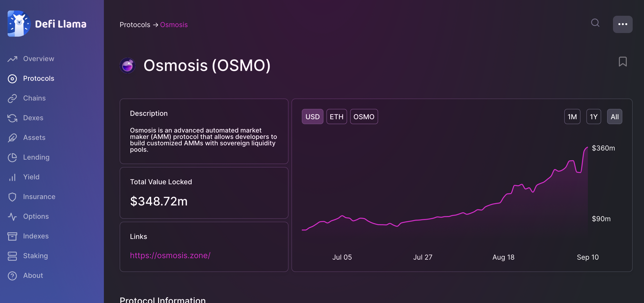Set chart range to 1Y
The image size is (644, 303).
coord(594,117)
